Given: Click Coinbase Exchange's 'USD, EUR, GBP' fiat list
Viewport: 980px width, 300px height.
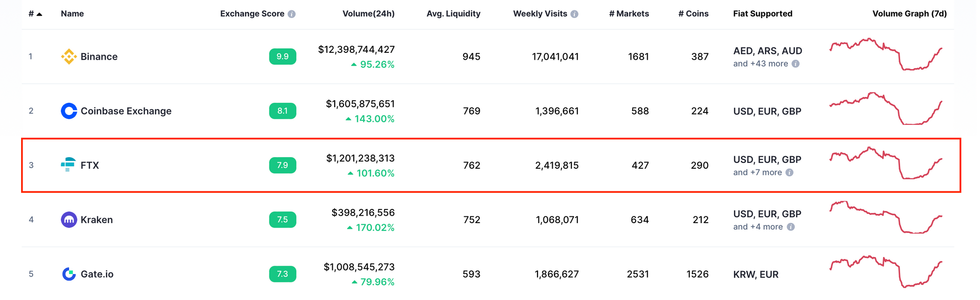Looking at the screenshot, I should coord(767,111).
